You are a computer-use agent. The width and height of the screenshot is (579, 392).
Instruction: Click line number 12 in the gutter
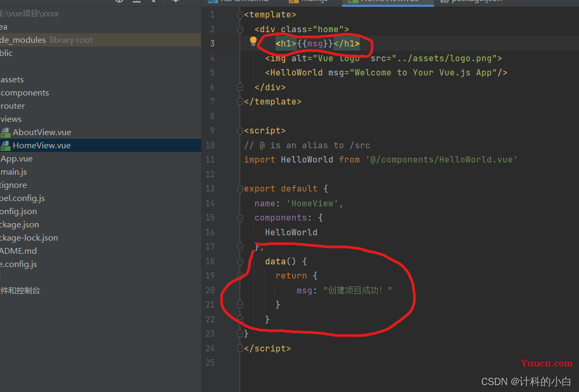pyautogui.click(x=210, y=174)
